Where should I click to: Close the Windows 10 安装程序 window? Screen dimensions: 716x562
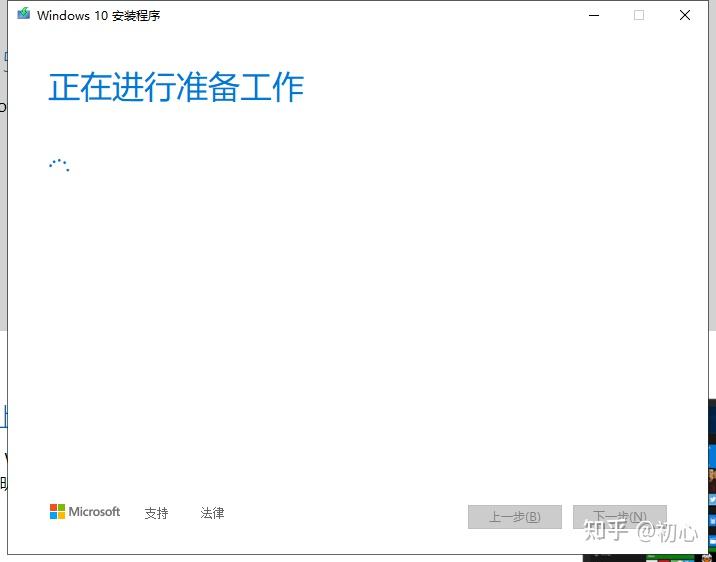click(x=684, y=16)
